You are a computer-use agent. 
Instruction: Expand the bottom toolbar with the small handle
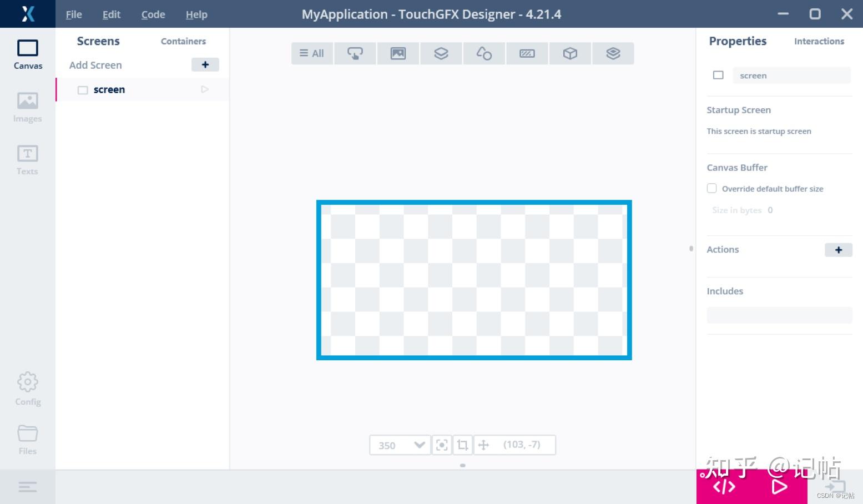(x=462, y=466)
